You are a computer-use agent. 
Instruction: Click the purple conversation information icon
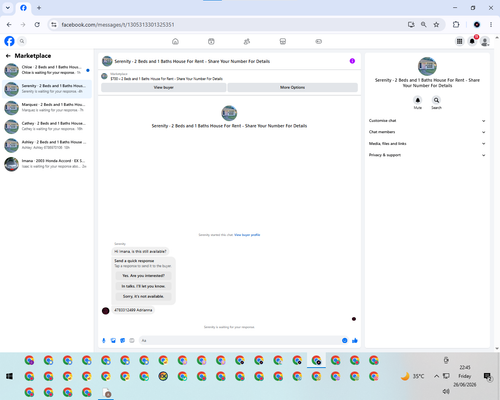pos(352,61)
